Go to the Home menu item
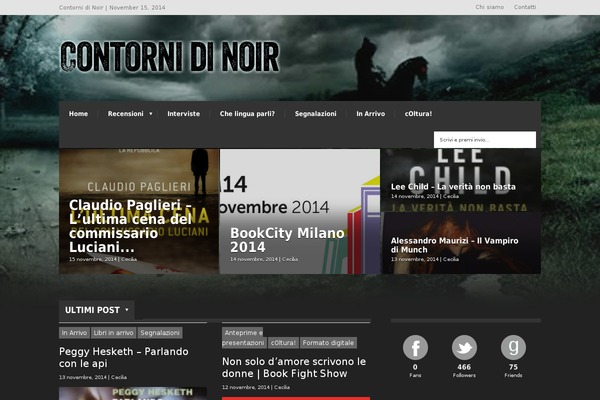 pos(78,114)
